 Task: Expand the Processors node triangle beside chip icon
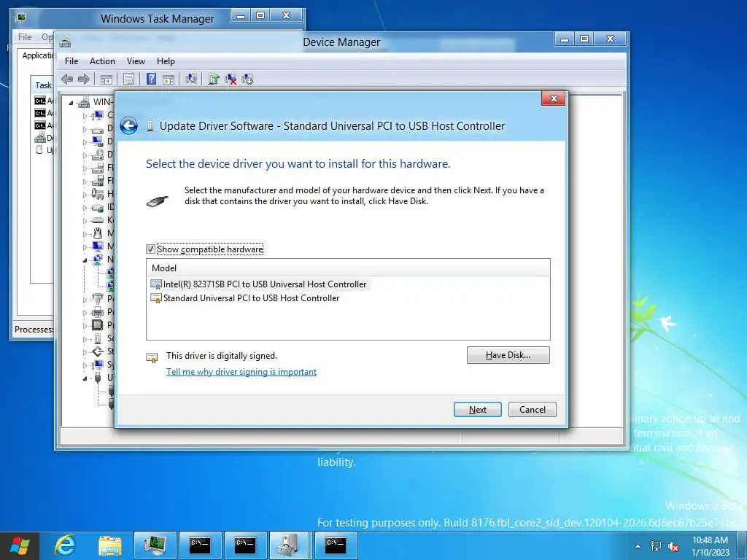point(85,326)
